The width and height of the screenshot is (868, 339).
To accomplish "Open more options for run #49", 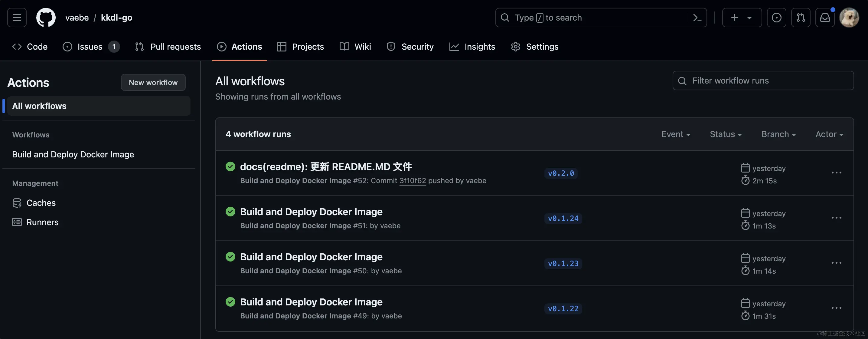I will (836, 308).
